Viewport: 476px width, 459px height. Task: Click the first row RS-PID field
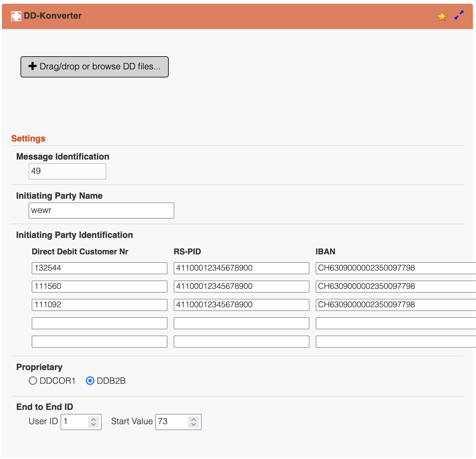click(241, 268)
